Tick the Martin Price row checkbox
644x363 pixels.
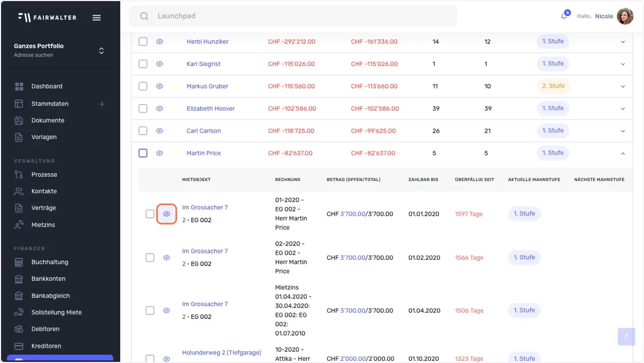[143, 153]
